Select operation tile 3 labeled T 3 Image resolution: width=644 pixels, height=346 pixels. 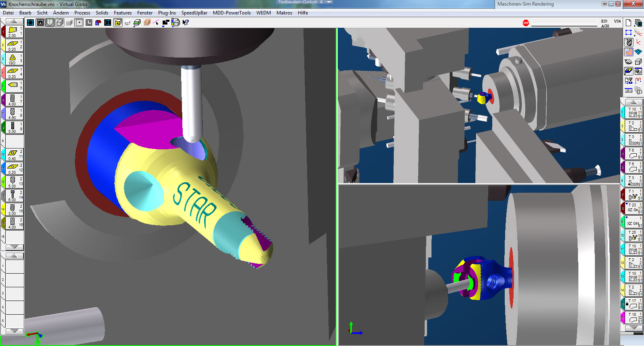click(x=634, y=139)
